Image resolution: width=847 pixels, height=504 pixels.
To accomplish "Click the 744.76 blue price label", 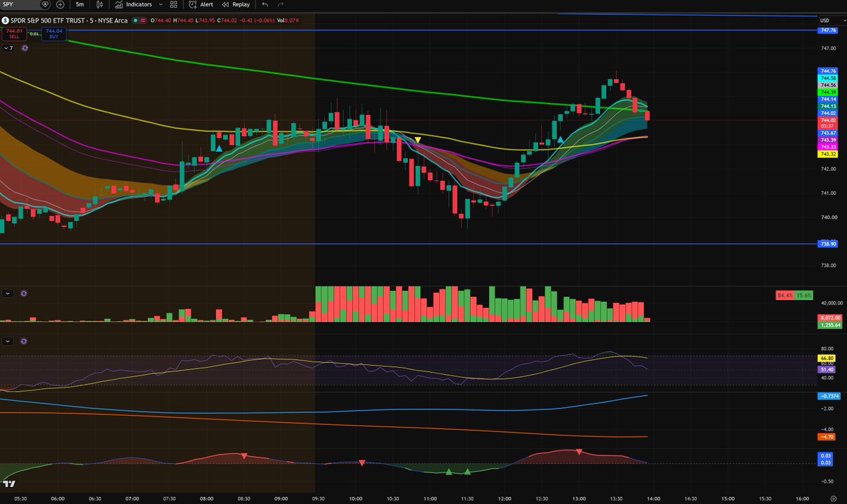I will [827, 71].
